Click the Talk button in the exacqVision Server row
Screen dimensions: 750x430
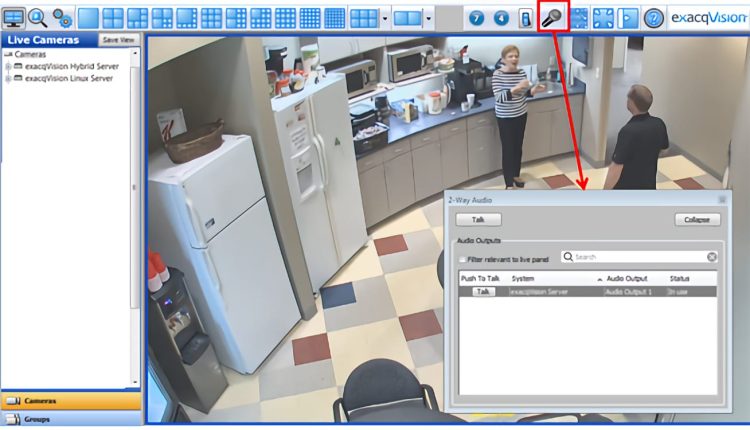(483, 291)
